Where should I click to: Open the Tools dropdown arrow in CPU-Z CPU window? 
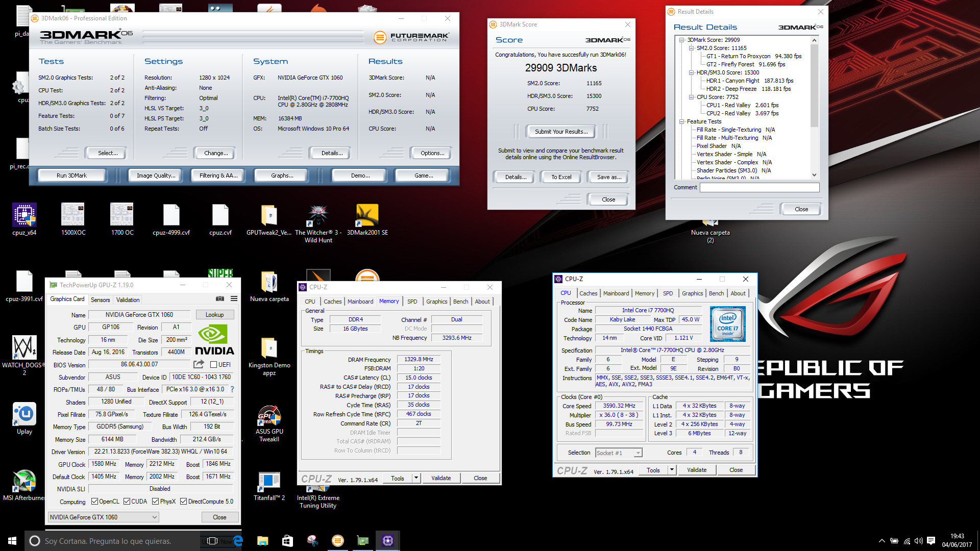coord(672,470)
